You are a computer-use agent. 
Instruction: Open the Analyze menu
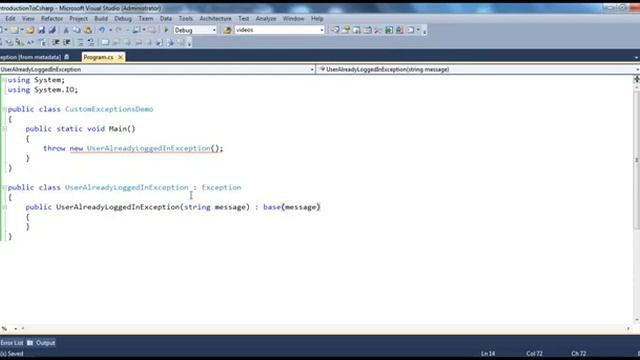[266, 19]
